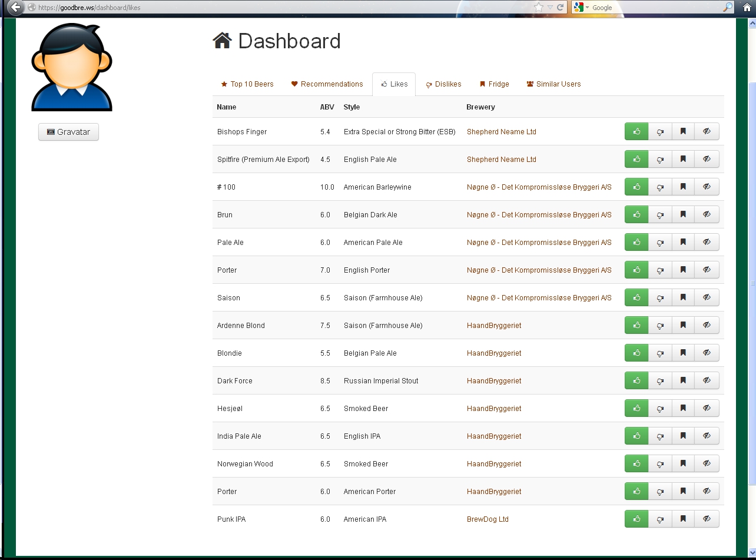
Task: Click the search magnifier icon
Action: click(x=728, y=8)
